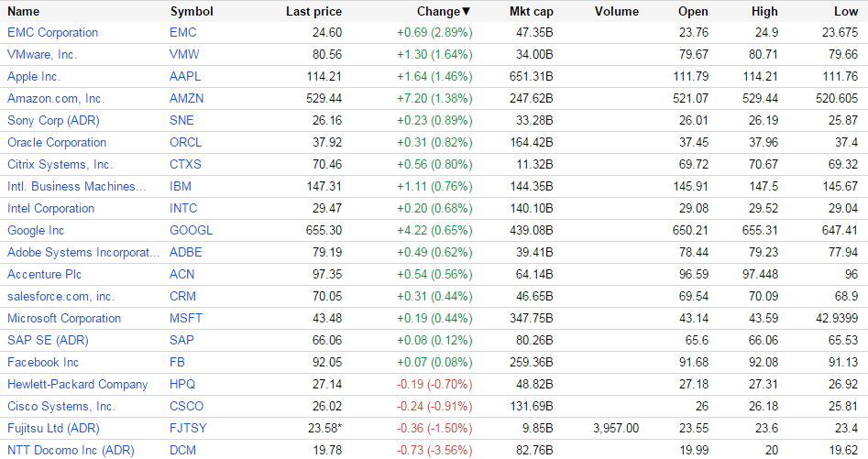Open the EMC Corporation link
The width and height of the screenshot is (868, 459).
click(x=52, y=32)
